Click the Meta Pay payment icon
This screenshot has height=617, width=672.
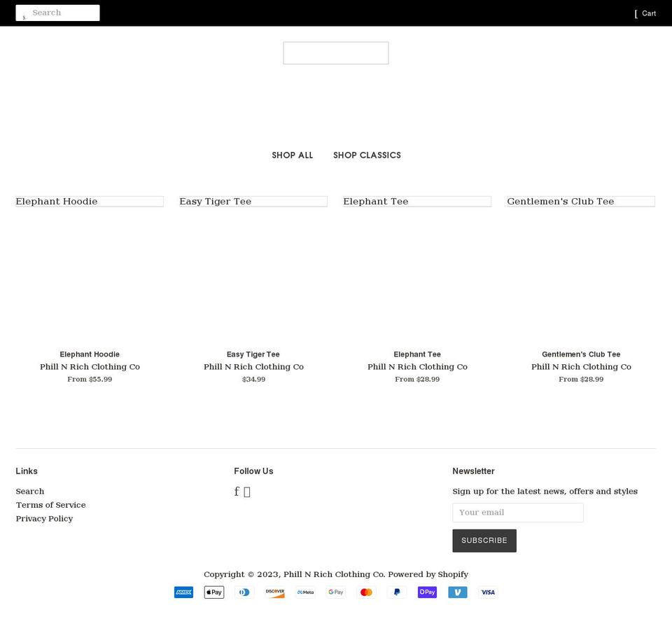[306, 592]
